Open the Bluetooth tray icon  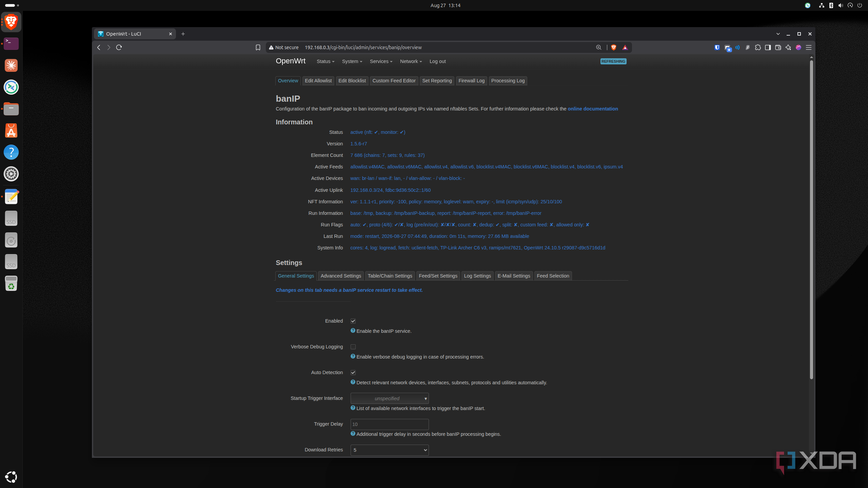tap(831, 5)
